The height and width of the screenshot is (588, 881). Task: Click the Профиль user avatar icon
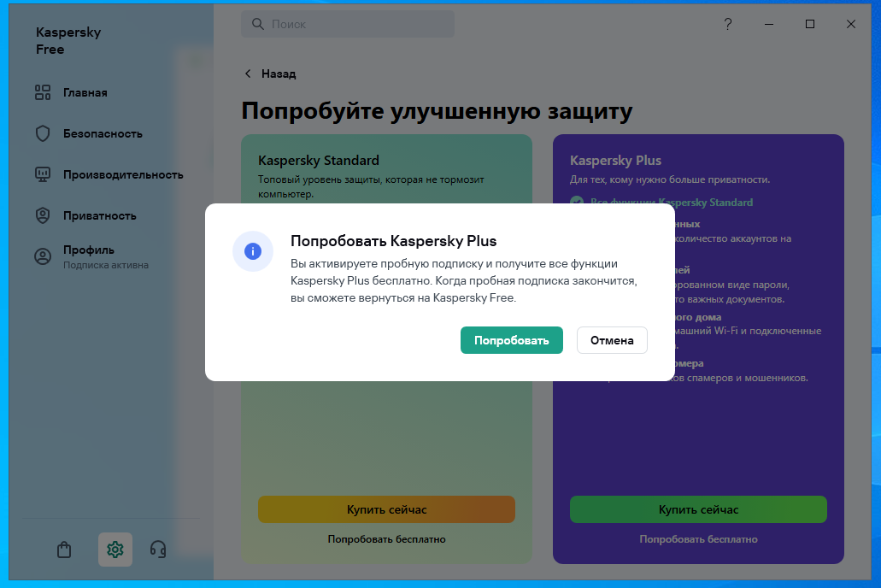click(43, 256)
